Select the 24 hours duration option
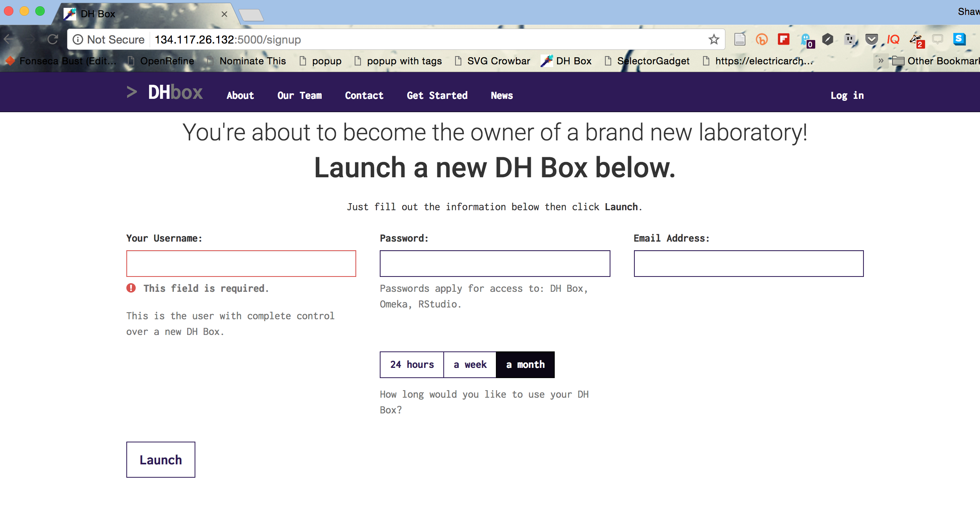 412,365
